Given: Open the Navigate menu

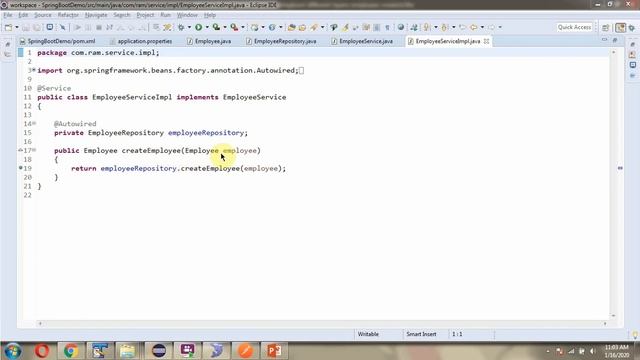Looking at the screenshot, I should click(96, 15).
